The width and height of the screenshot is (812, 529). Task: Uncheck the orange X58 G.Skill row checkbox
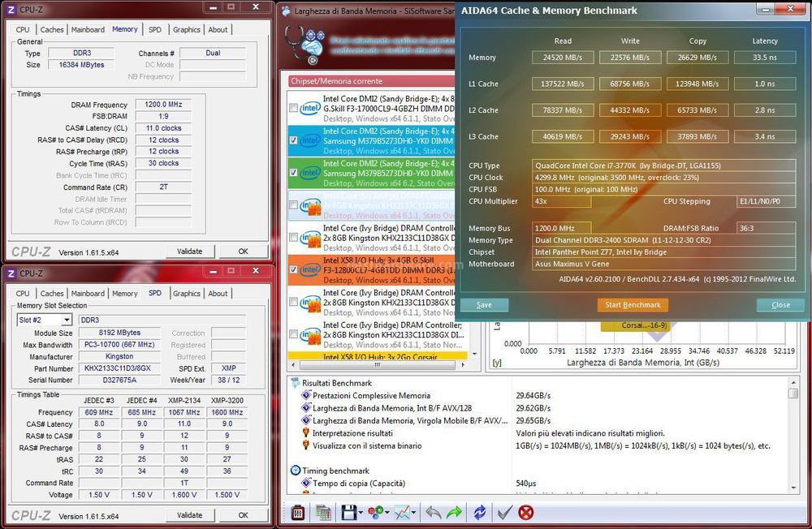[x=294, y=269]
